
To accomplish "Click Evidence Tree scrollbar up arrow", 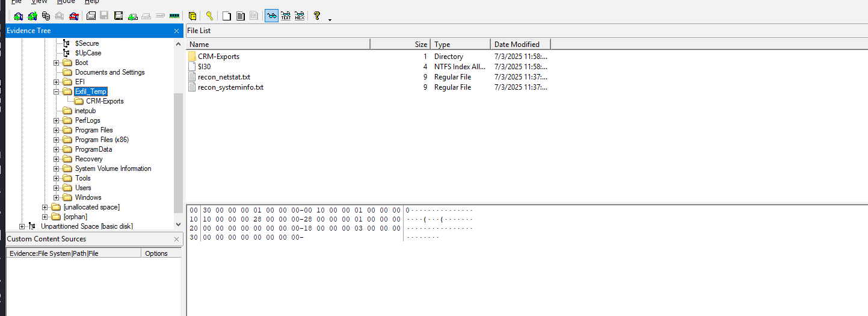I will (178, 44).
